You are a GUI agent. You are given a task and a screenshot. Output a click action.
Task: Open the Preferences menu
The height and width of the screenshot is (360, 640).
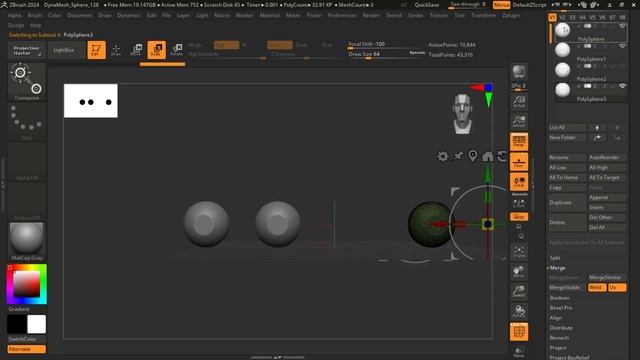click(x=342, y=15)
